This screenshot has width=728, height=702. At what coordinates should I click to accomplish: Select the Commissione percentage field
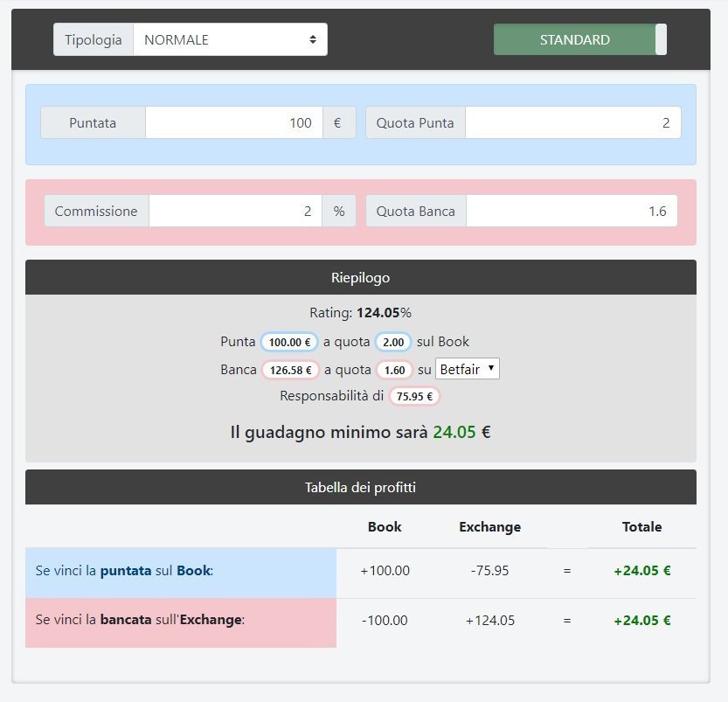point(235,211)
